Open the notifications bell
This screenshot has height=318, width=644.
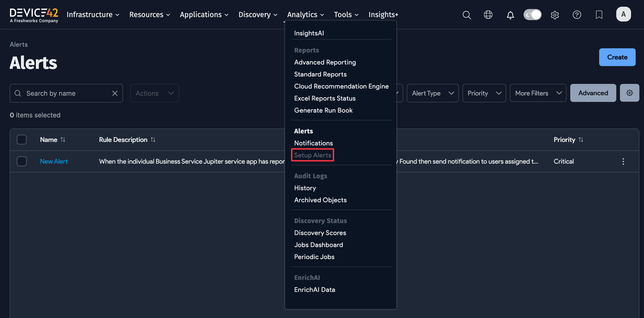510,15
